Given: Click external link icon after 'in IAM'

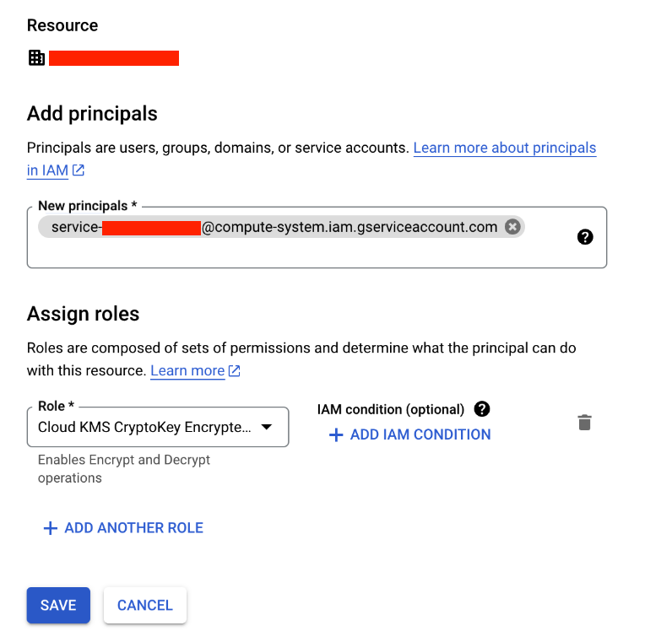Looking at the screenshot, I should click(79, 170).
